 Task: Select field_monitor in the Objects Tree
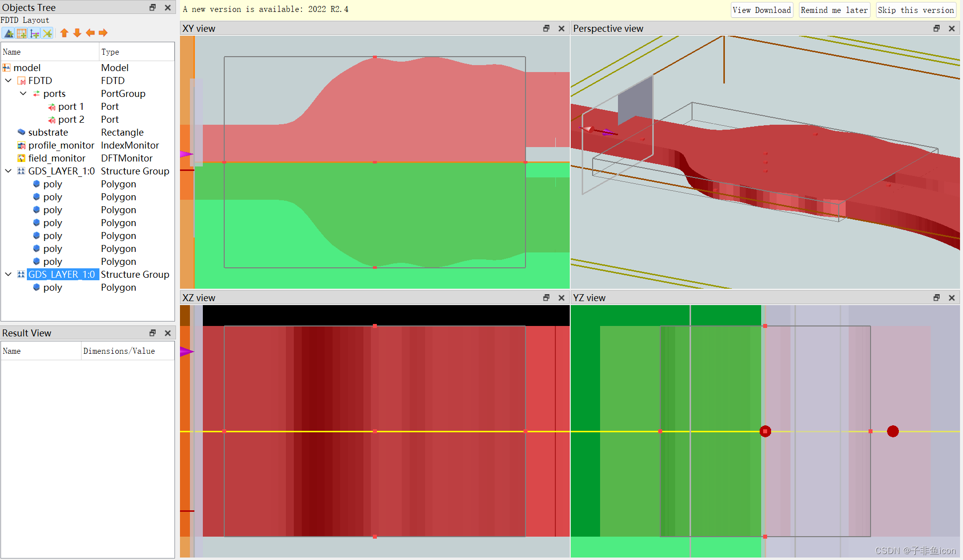coord(57,158)
